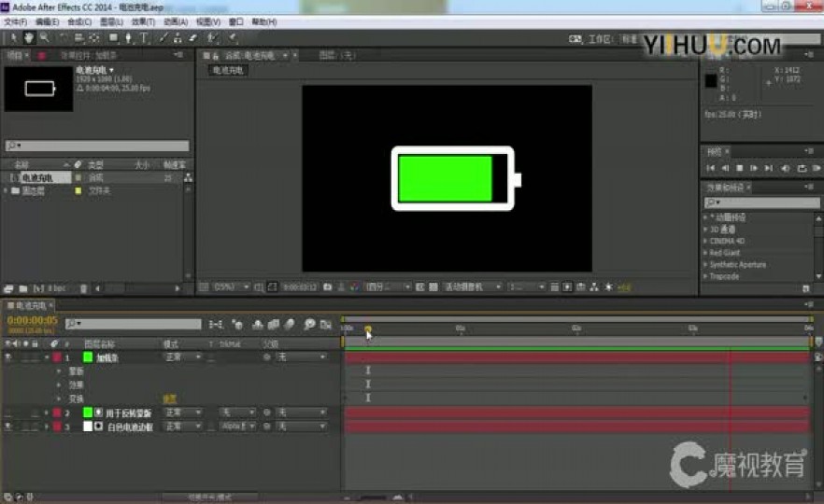
Task: Open layer 3 track matte dropdown
Action: click(237, 427)
